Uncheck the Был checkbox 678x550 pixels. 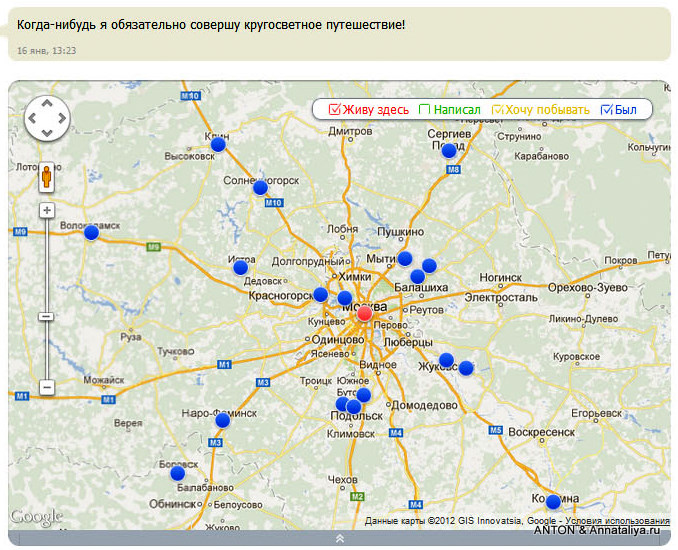[x=607, y=109]
